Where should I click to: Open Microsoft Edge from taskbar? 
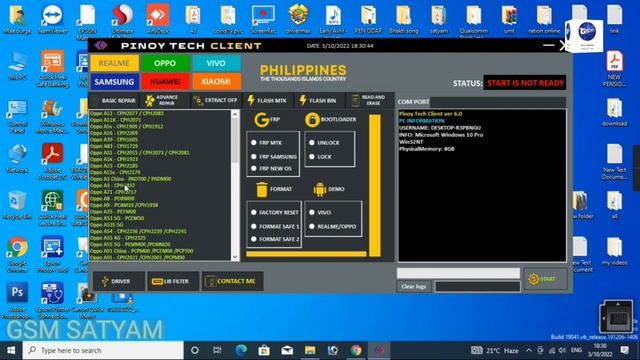[241, 350]
